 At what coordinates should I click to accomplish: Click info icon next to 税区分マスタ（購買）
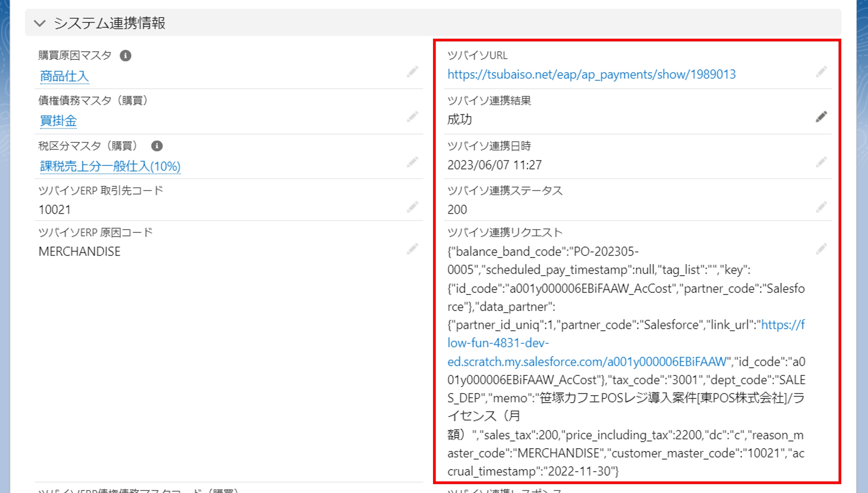click(157, 146)
